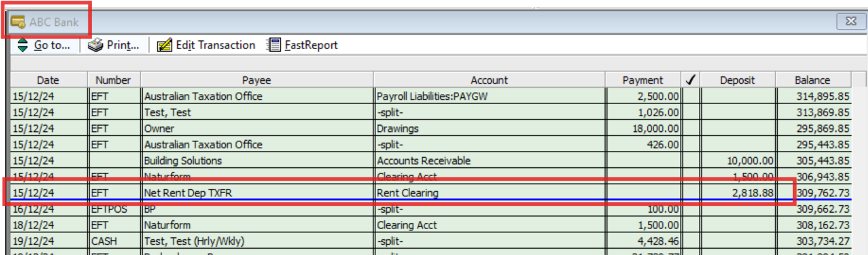The width and height of the screenshot is (868, 255).
Task: Select the Payroll Liabilities:PAYGW account cell
Action: click(x=490, y=97)
